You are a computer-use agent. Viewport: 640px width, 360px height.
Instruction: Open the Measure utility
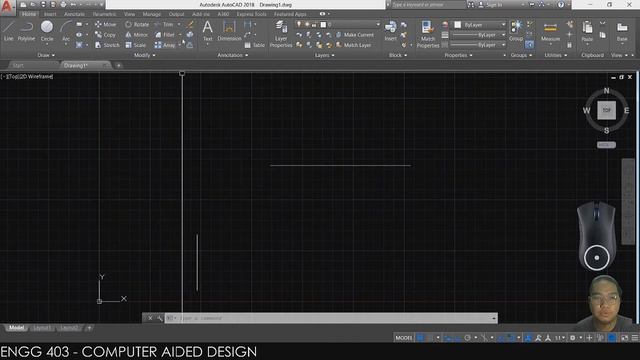tap(550, 31)
